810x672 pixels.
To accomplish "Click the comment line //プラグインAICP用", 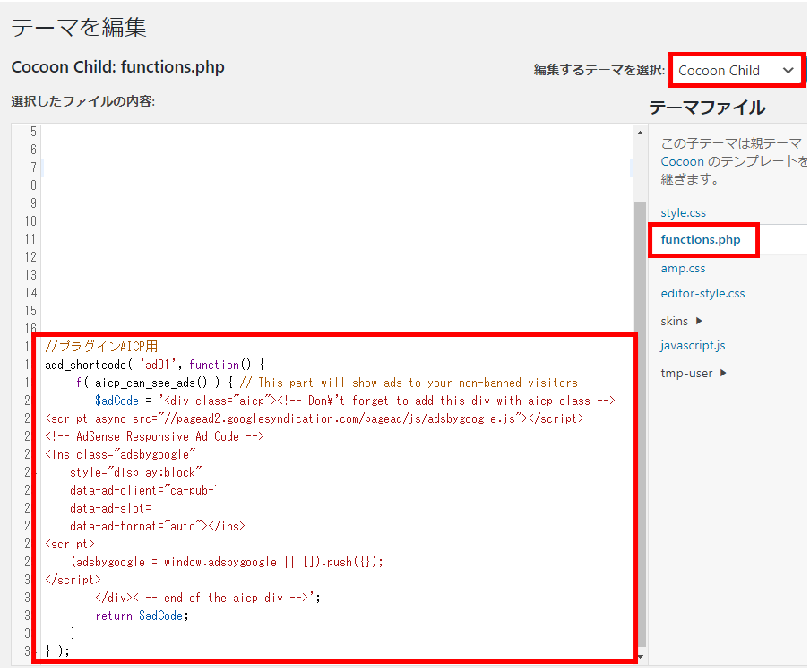I will coord(101,347).
